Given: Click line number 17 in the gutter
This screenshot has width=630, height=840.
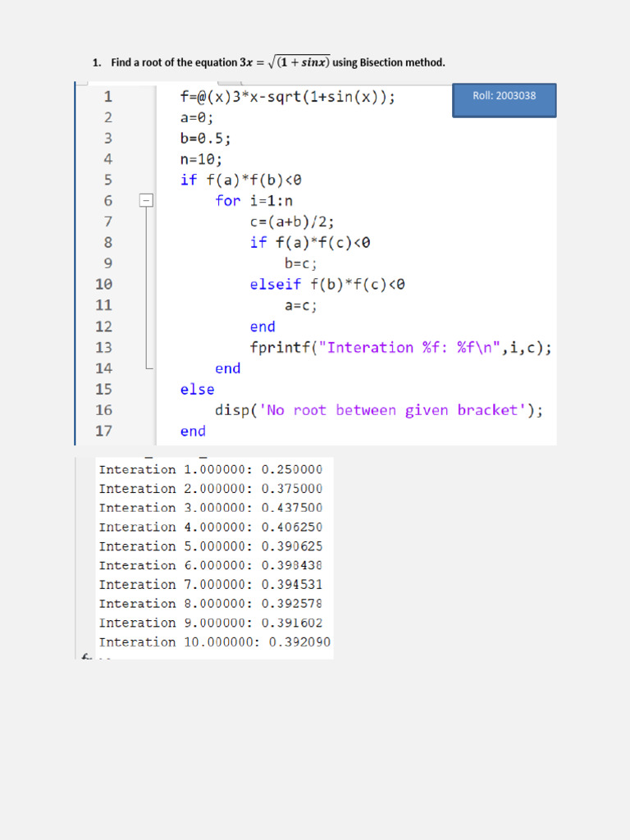Looking at the screenshot, I should pyautogui.click(x=104, y=431).
